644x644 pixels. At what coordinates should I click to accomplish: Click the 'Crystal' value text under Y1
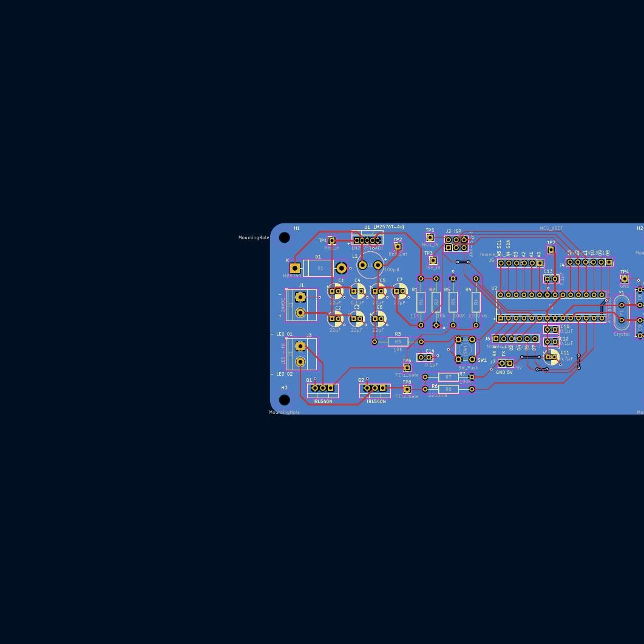(622, 334)
